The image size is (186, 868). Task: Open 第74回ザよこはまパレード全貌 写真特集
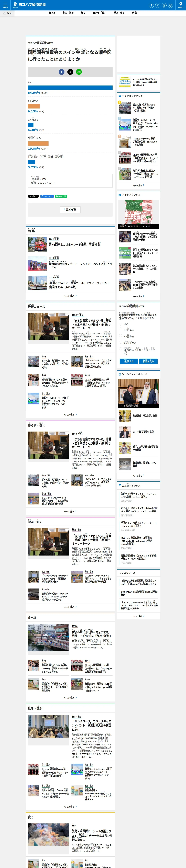(x=75, y=244)
